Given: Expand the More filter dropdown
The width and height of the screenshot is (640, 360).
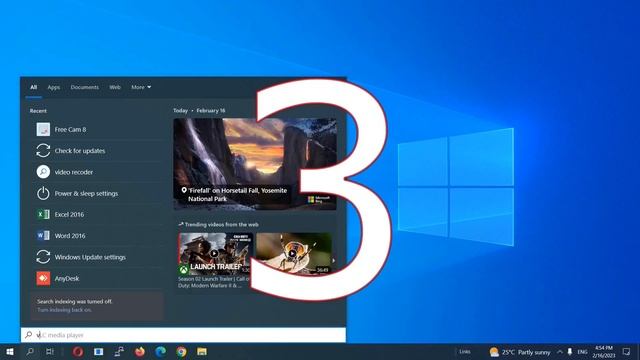Looking at the screenshot, I should click(x=141, y=87).
